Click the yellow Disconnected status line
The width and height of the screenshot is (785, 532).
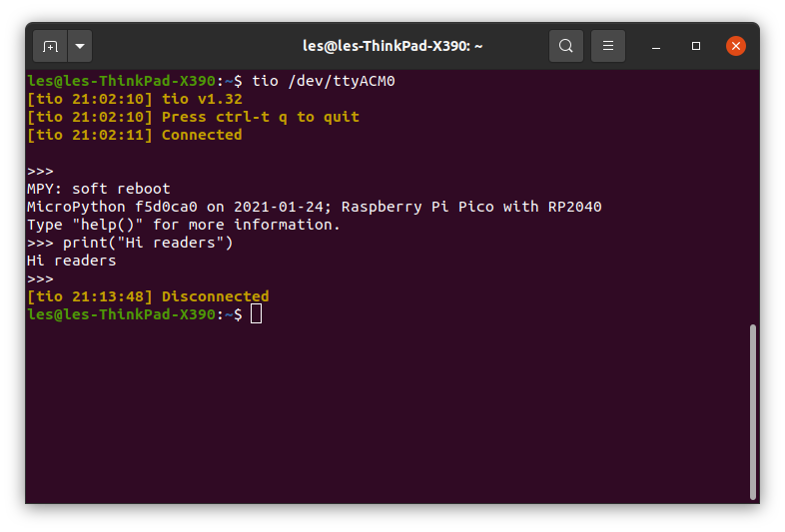(148, 296)
